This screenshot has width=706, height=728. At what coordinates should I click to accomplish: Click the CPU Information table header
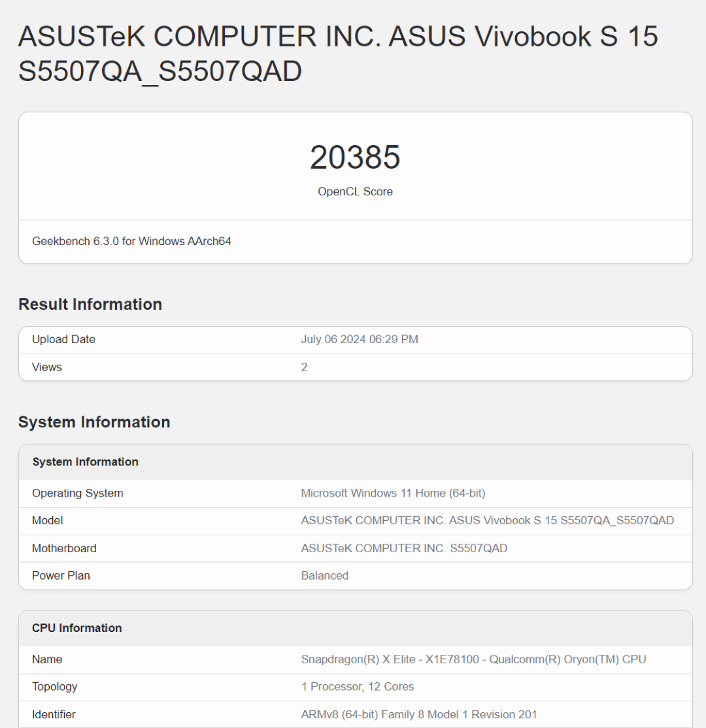(x=76, y=628)
